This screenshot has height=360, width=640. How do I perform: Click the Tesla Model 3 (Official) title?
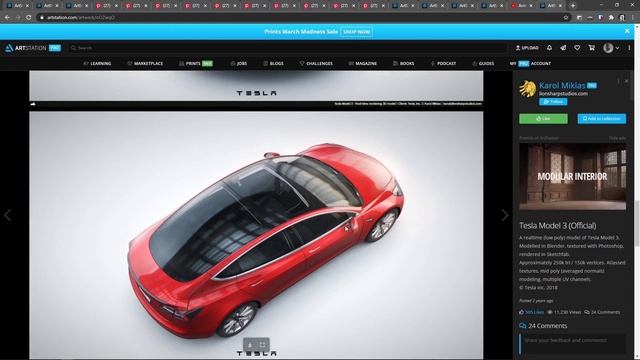(x=558, y=225)
